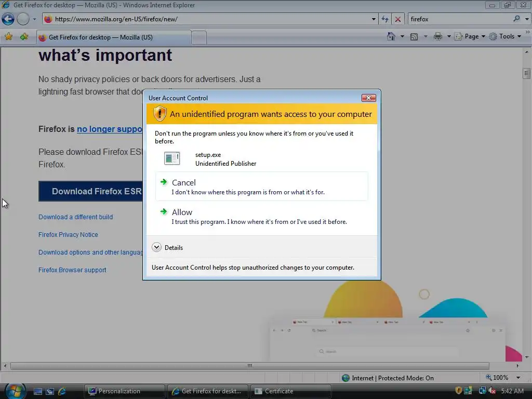Click the 5:42 AM clock
The image size is (532, 399).
coord(512,391)
